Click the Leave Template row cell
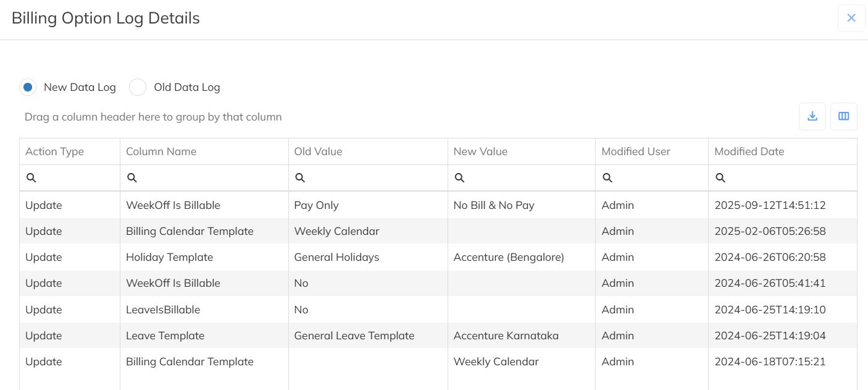This screenshot has height=390, width=868. [x=165, y=336]
